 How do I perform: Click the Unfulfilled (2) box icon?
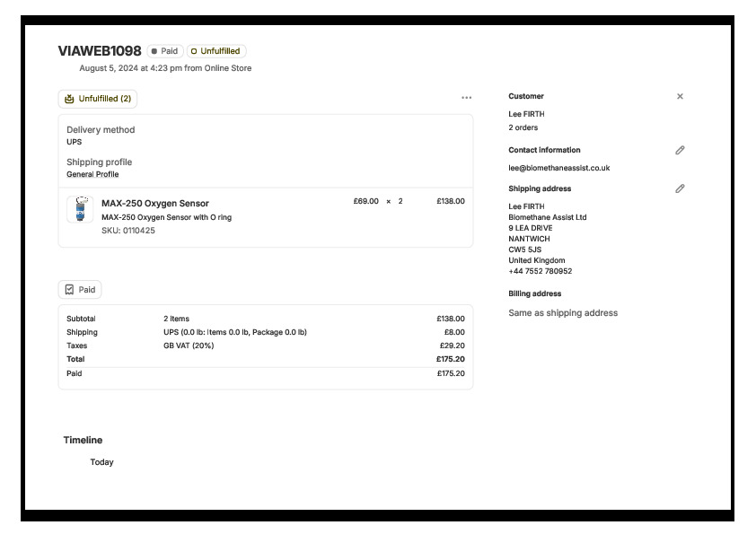tap(69, 99)
